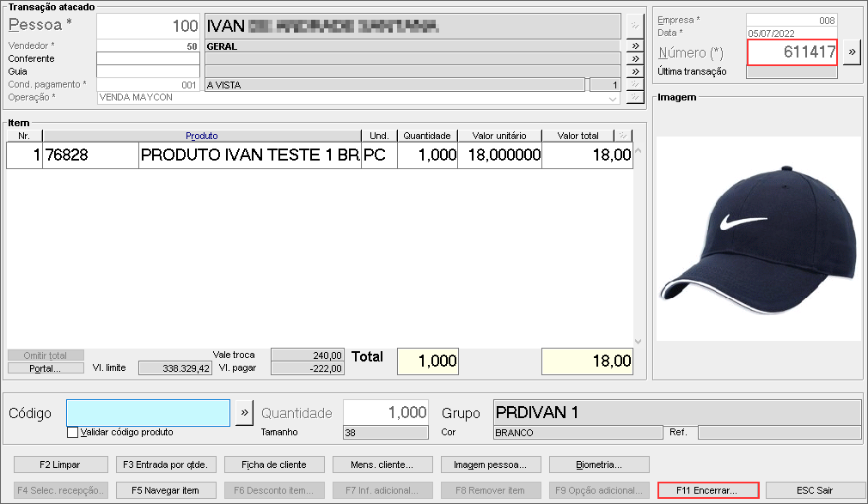Image resolution: width=868 pixels, height=504 pixels.
Task: Click F9 Opção adicional button
Action: point(599,490)
